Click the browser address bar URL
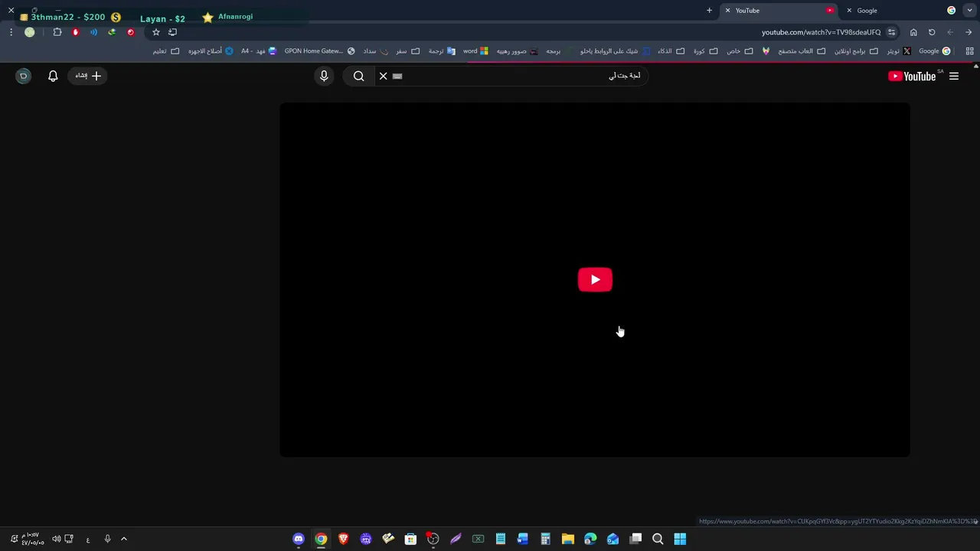The width and height of the screenshot is (980, 551). coord(821,32)
